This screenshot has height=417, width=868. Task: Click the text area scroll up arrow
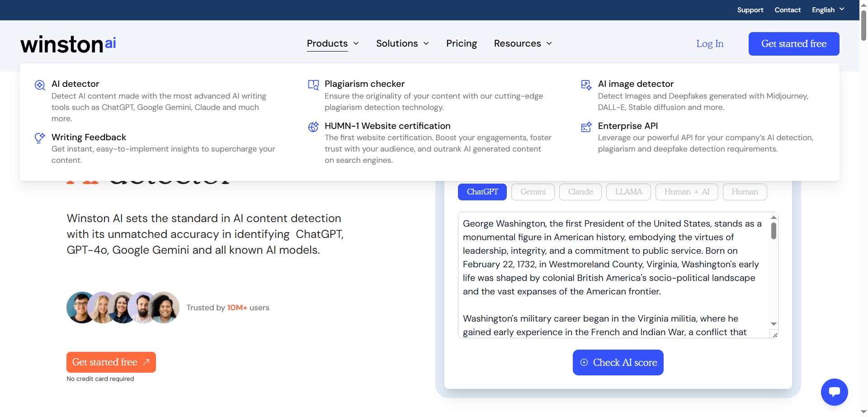pos(774,217)
